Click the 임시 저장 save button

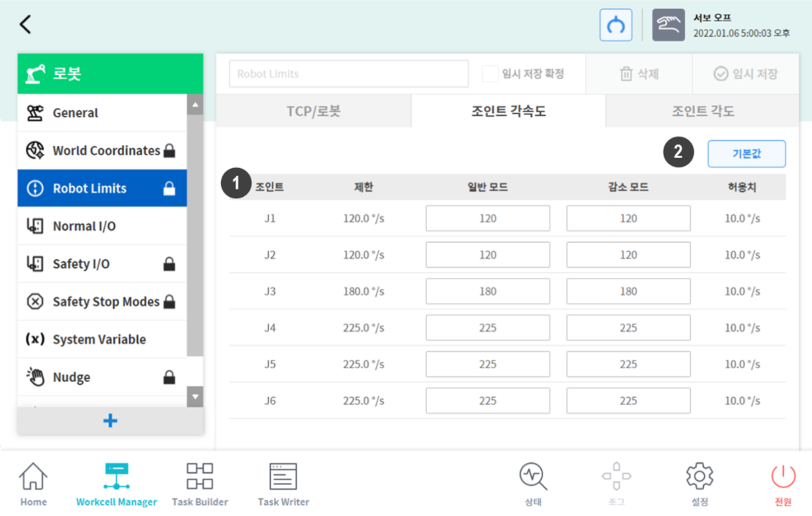pyautogui.click(x=745, y=73)
